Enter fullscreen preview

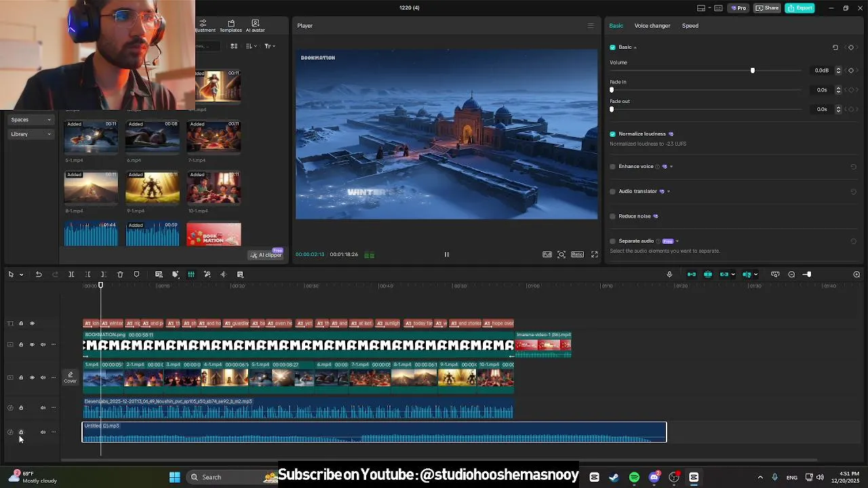pos(594,255)
